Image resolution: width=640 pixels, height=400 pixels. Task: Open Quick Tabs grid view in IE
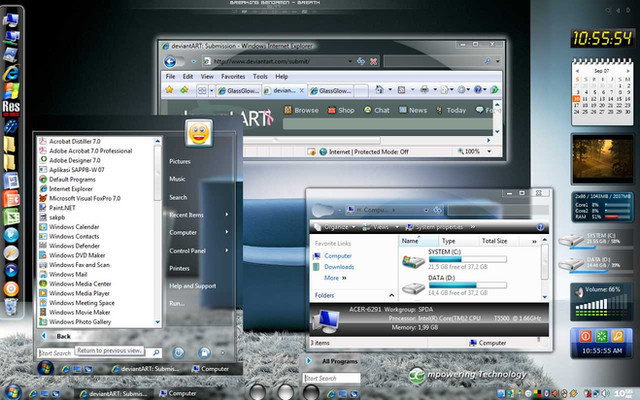point(202,91)
